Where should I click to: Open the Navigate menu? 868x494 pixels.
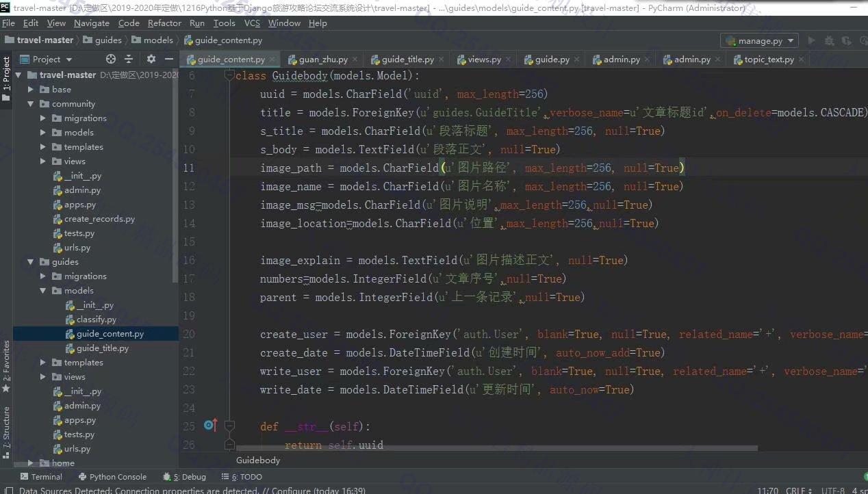pos(92,23)
